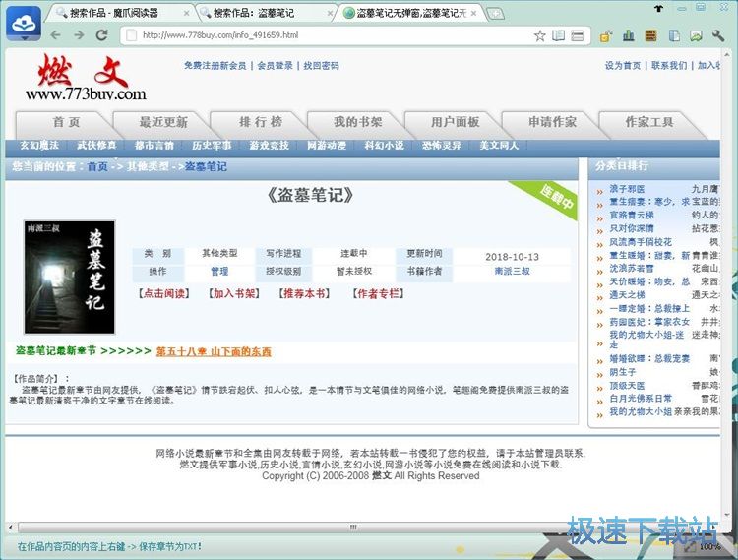
Task: Go forward with the forward arrow
Action: point(79,35)
